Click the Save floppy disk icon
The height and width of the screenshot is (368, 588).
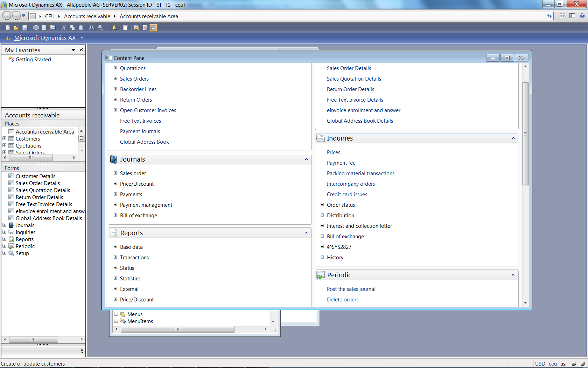pos(24,28)
